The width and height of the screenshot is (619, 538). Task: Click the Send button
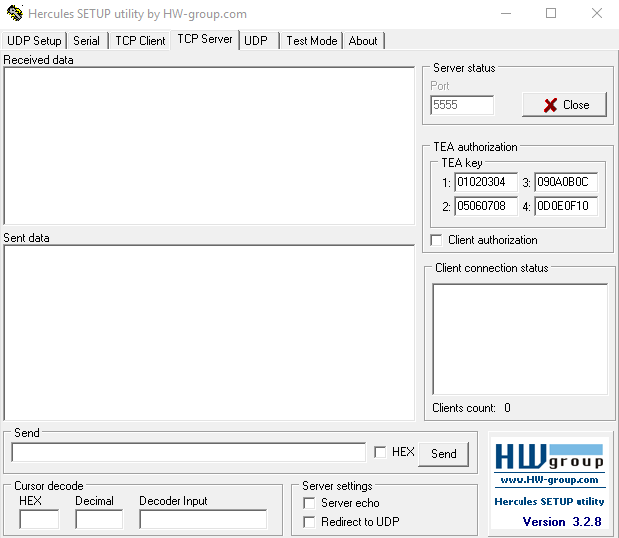(x=443, y=454)
